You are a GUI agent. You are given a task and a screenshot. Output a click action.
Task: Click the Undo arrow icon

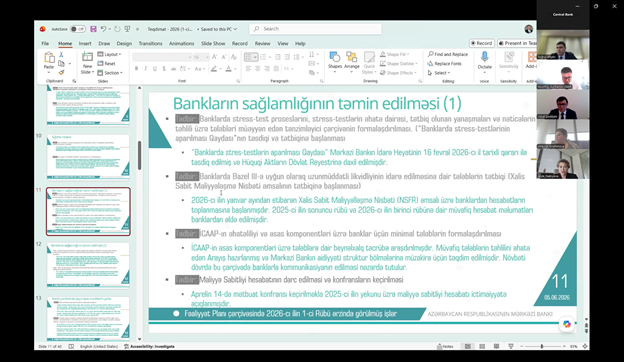click(x=103, y=29)
